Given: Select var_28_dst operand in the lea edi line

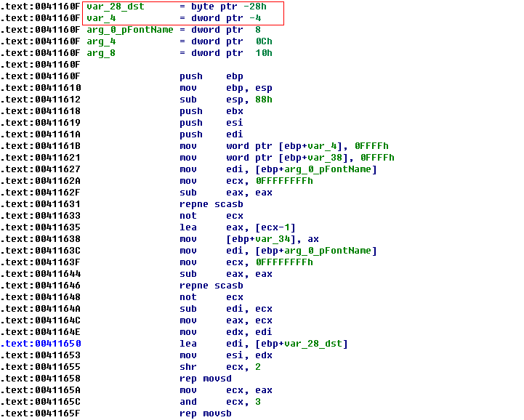Looking at the screenshot, I should pyautogui.click(x=313, y=344).
